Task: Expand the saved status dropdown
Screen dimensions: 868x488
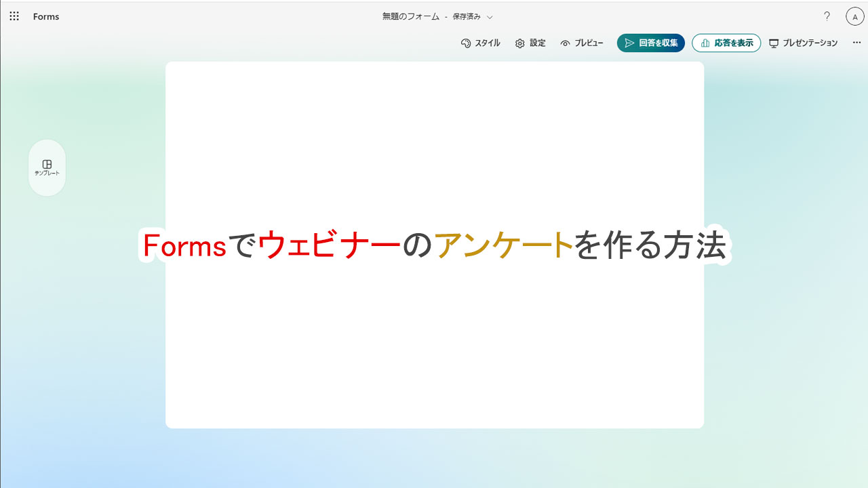Action: [x=490, y=16]
